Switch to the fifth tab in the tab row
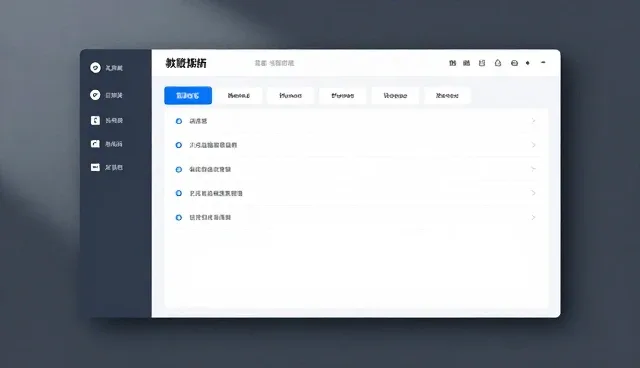This screenshot has width=640, height=368. tap(395, 95)
